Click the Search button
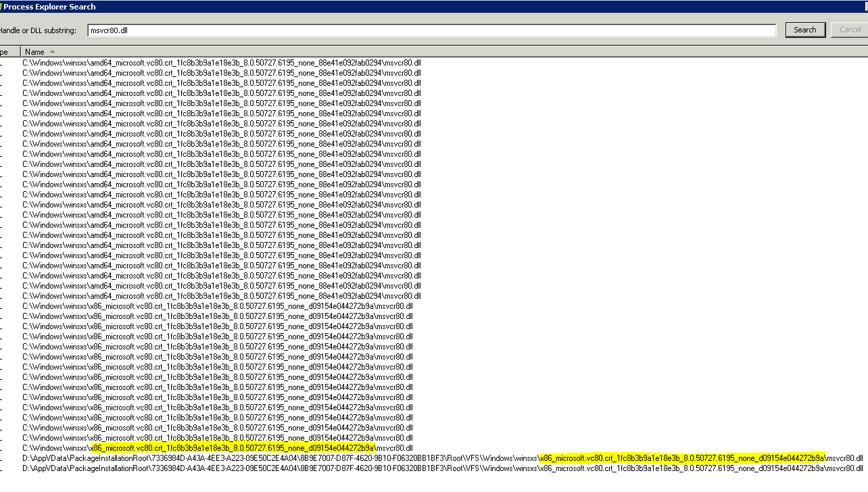This screenshot has height=492, width=868. click(805, 30)
